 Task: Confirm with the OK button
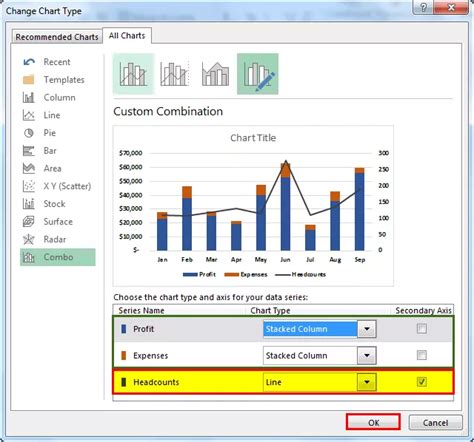point(373,422)
